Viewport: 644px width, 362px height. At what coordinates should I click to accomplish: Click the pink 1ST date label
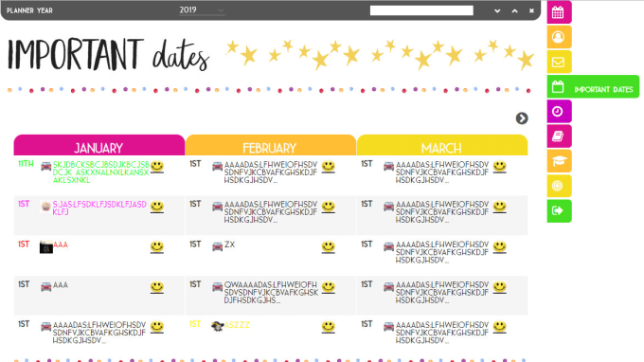pos(24,204)
